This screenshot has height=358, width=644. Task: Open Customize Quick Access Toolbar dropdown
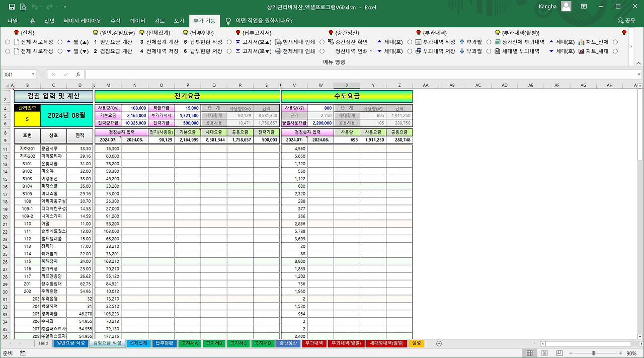point(65,8)
